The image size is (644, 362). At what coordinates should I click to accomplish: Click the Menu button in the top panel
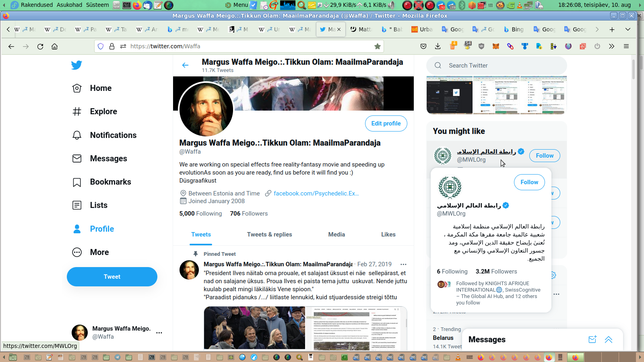pyautogui.click(x=237, y=5)
